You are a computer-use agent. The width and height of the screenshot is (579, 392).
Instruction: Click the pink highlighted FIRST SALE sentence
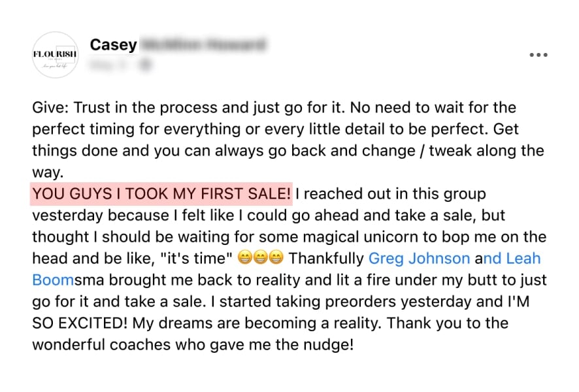161,193
